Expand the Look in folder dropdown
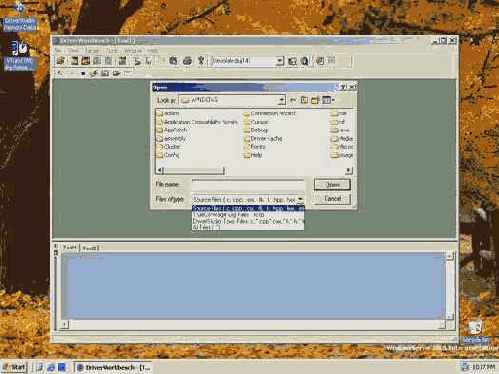 point(281,100)
